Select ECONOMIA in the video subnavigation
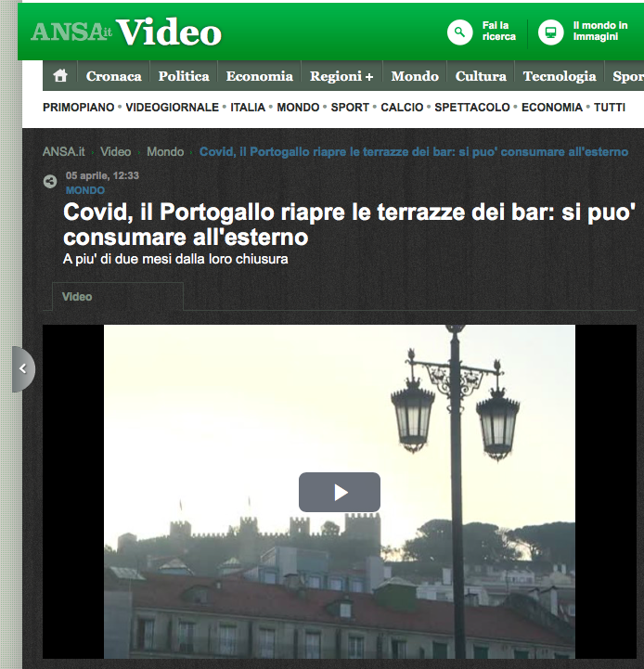 (552, 107)
